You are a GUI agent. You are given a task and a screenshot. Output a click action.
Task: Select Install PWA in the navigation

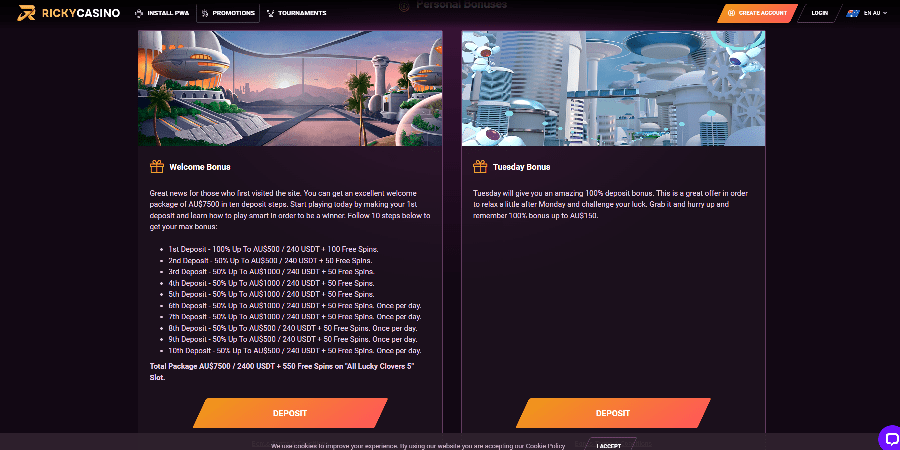[x=168, y=13]
